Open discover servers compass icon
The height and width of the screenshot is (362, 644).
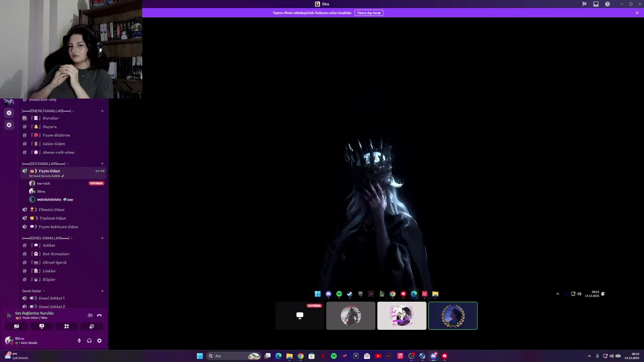point(9,125)
